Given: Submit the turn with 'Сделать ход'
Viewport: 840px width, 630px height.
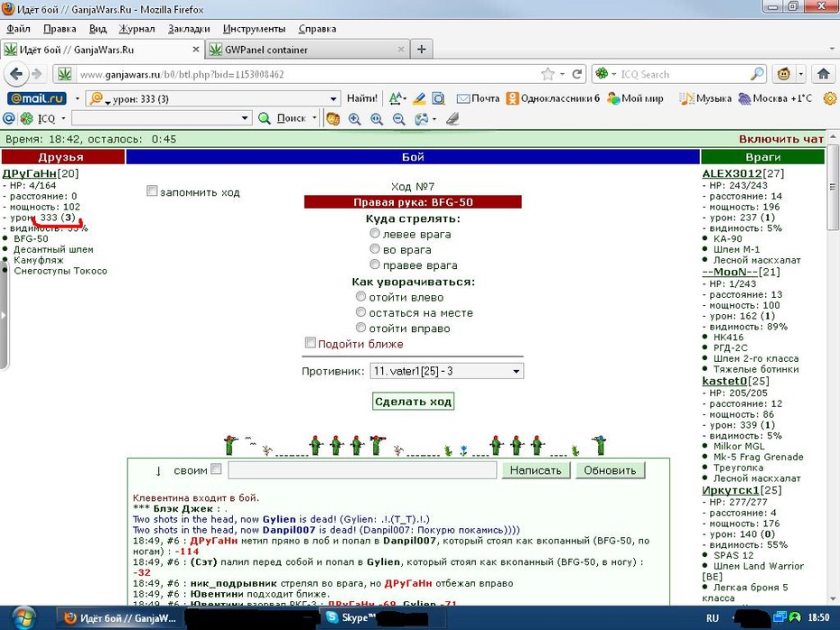Looking at the screenshot, I should tap(413, 402).
